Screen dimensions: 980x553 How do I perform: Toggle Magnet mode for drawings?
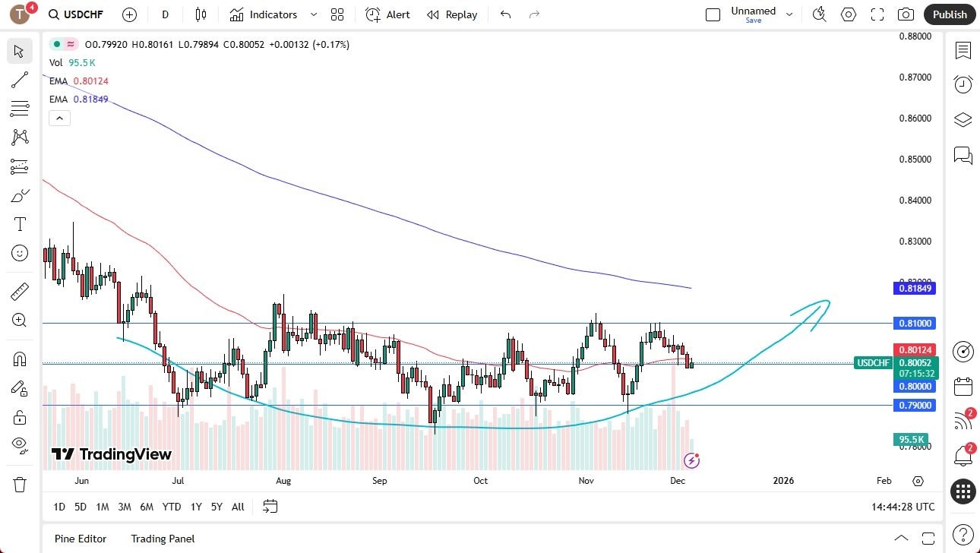pos(20,358)
